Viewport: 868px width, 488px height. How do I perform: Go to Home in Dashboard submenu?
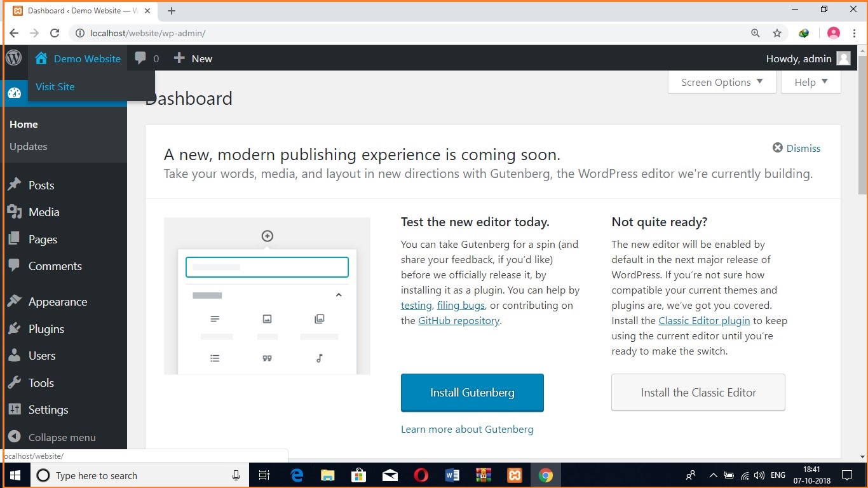[24, 125]
